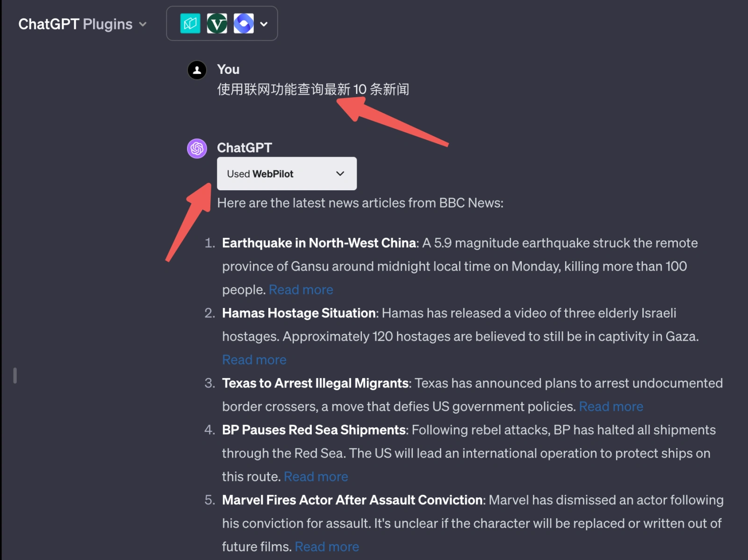
Task: Select the "Texas to Arrest Illegal Migrants" headline
Action: (316, 383)
